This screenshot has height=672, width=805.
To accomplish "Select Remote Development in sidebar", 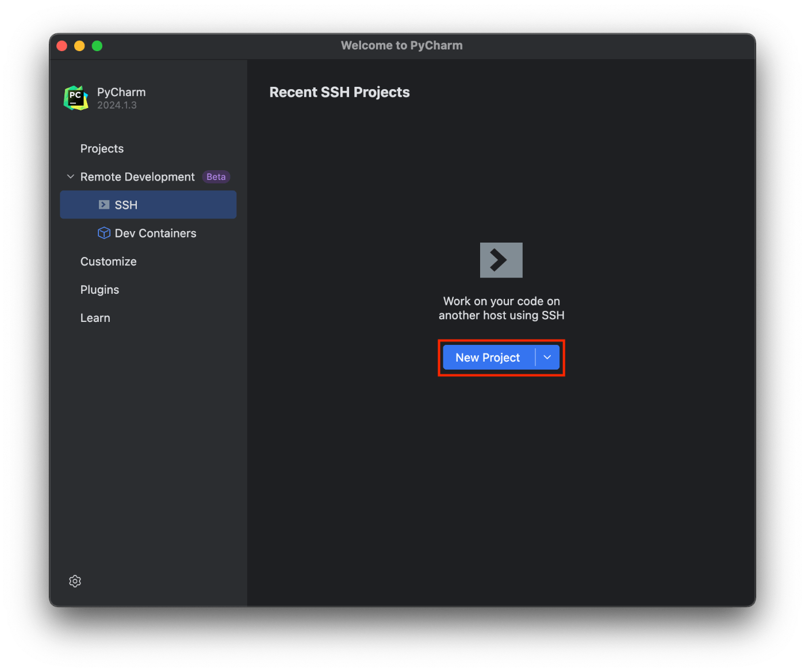I will click(x=137, y=176).
